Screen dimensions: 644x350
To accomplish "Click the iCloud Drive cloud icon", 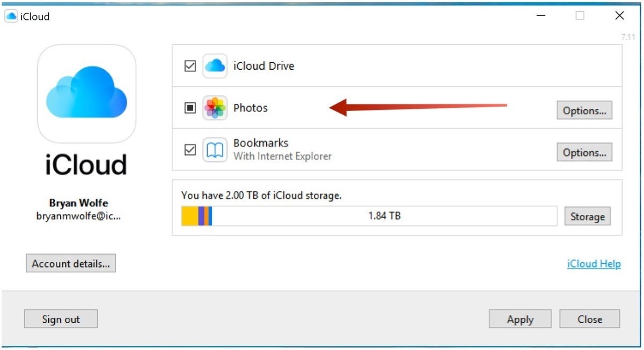I will (x=215, y=66).
